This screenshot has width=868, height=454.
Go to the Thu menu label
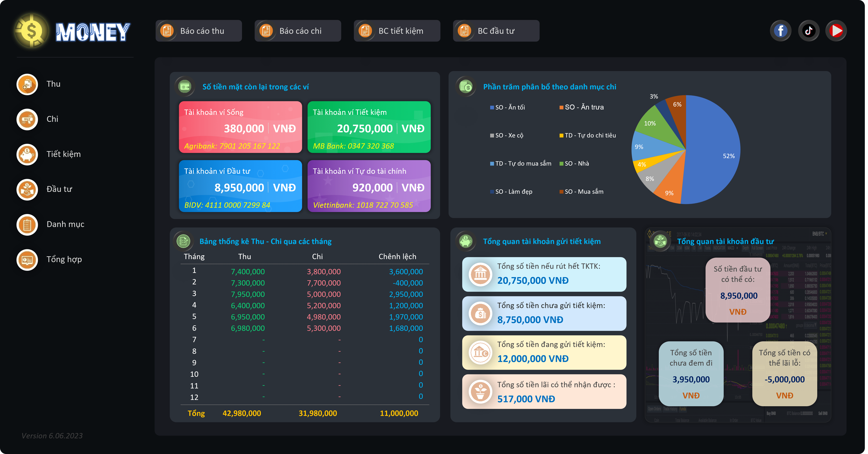click(x=53, y=84)
